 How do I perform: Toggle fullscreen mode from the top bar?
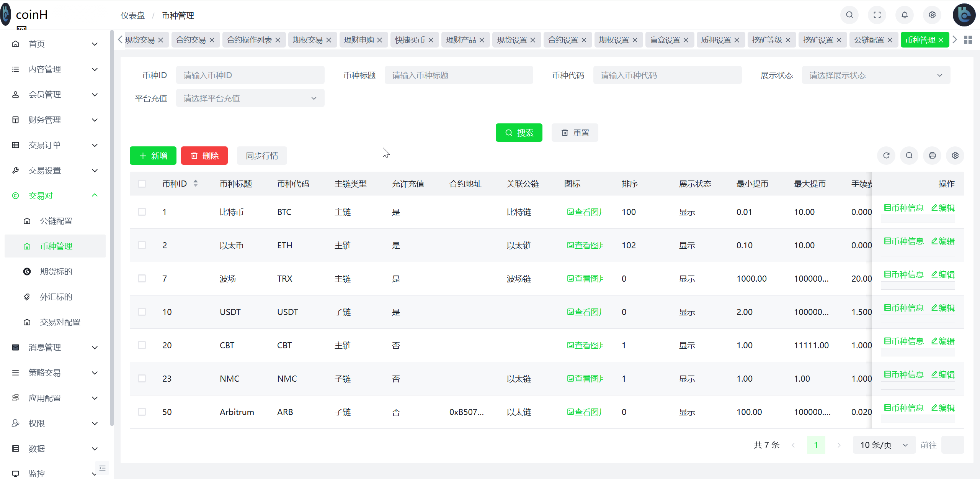pyautogui.click(x=877, y=15)
